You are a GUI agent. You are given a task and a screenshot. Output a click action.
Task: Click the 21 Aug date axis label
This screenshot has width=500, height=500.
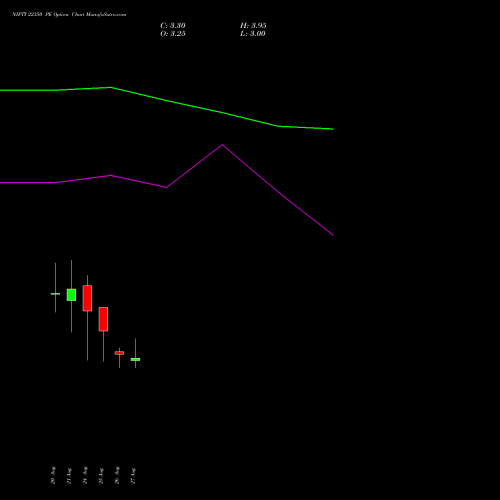click(69, 475)
